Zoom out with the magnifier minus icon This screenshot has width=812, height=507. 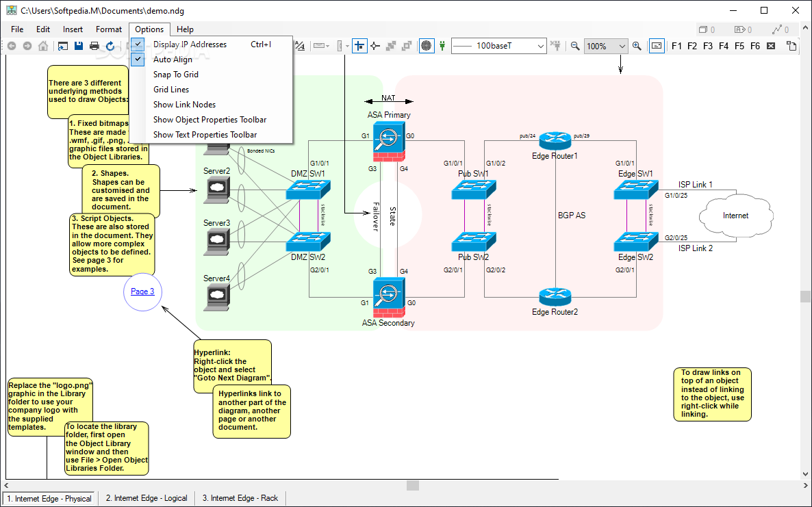575,46
